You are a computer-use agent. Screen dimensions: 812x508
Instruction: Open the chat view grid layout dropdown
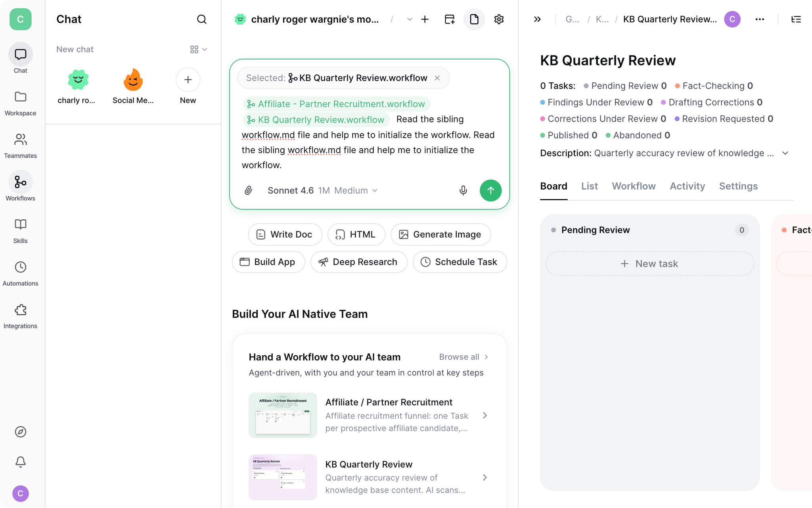coord(199,49)
